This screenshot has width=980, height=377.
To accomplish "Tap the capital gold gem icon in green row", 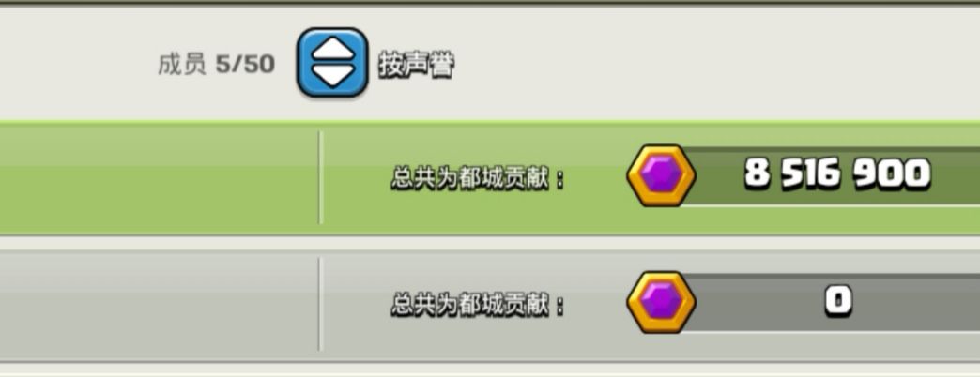I will coord(661,175).
